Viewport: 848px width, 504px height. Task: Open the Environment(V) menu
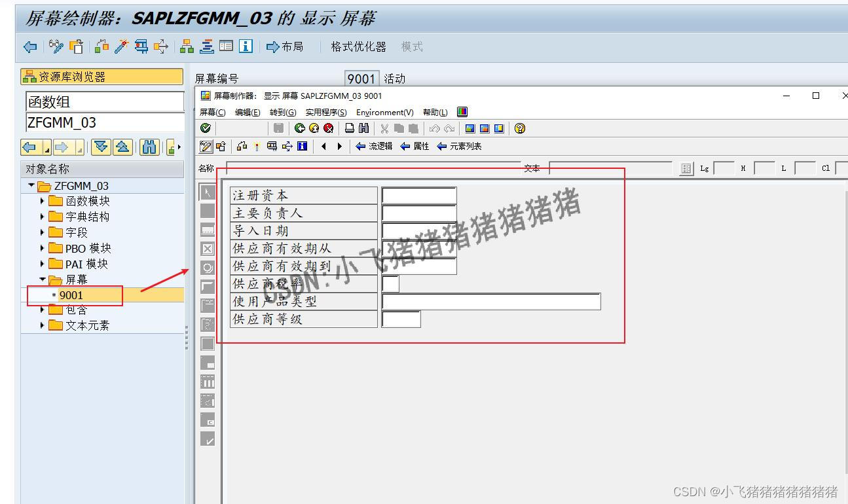pos(385,113)
